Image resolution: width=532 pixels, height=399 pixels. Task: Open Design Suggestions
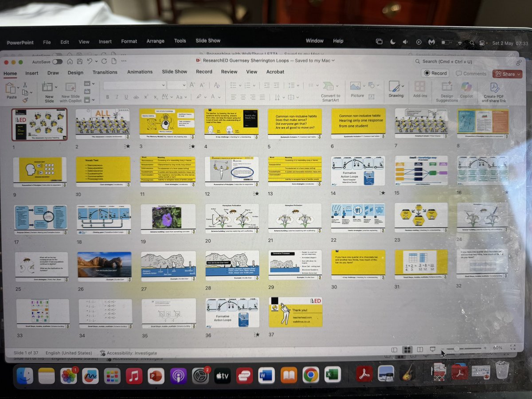(x=446, y=91)
